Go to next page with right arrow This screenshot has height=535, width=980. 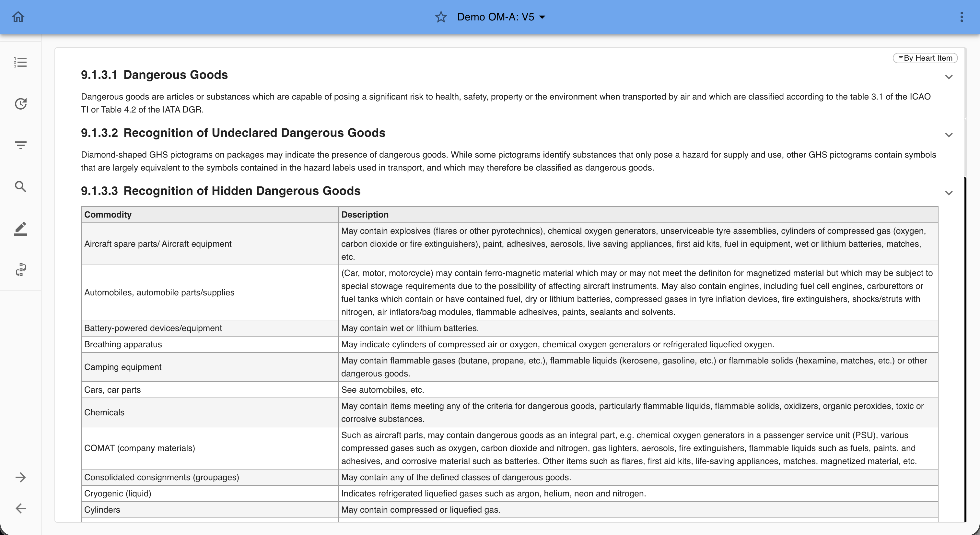[x=20, y=477]
